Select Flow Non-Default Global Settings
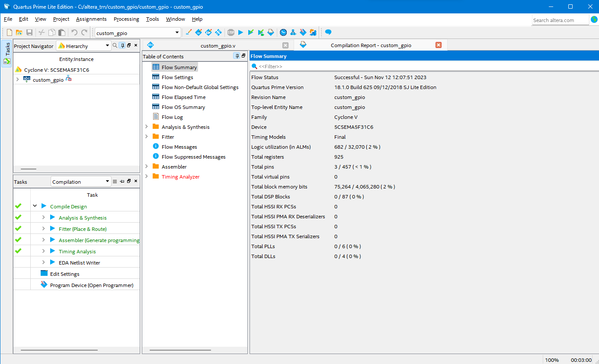 point(200,87)
